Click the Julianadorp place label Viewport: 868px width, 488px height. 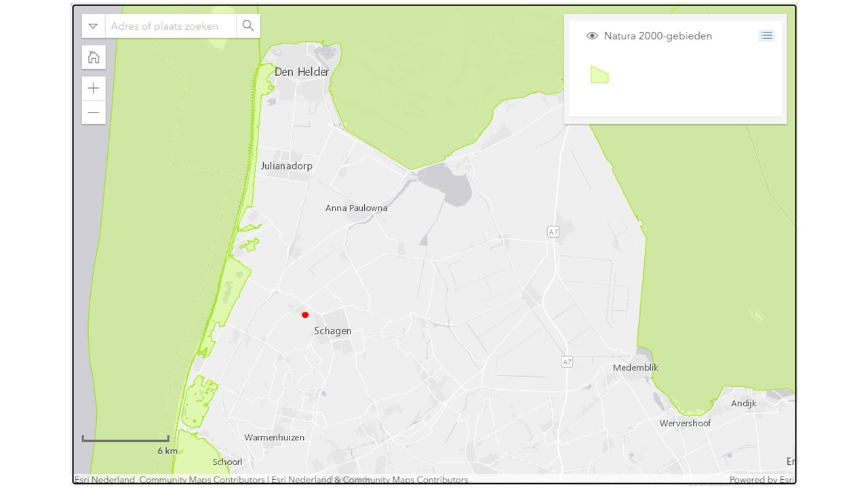(286, 166)
